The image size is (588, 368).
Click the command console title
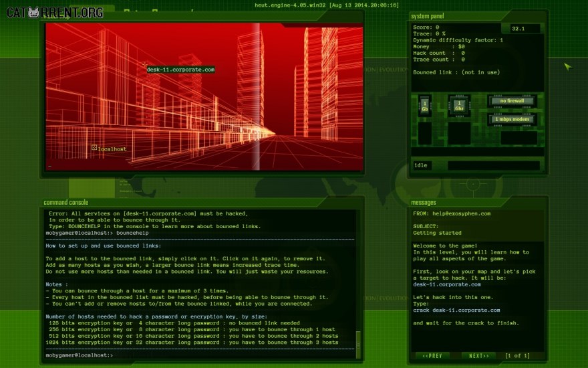pyautogui.click(x=66, y=202)
